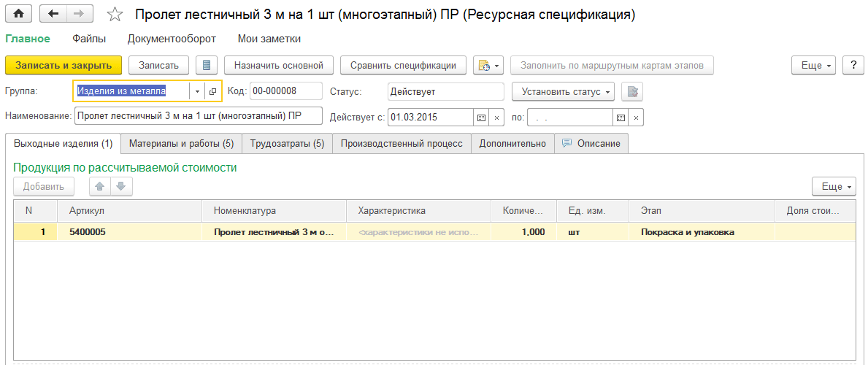
Task: Open the Производственный процесс tab
Action: 402,144
